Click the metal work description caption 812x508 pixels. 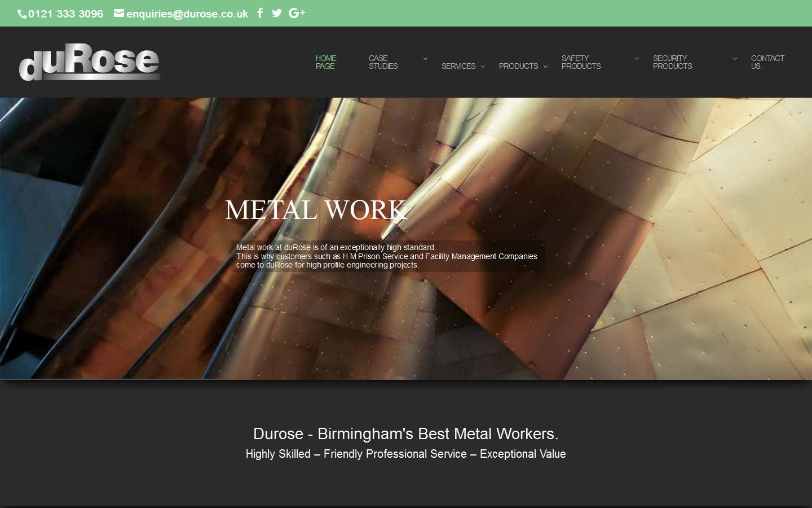pos(387,256)
